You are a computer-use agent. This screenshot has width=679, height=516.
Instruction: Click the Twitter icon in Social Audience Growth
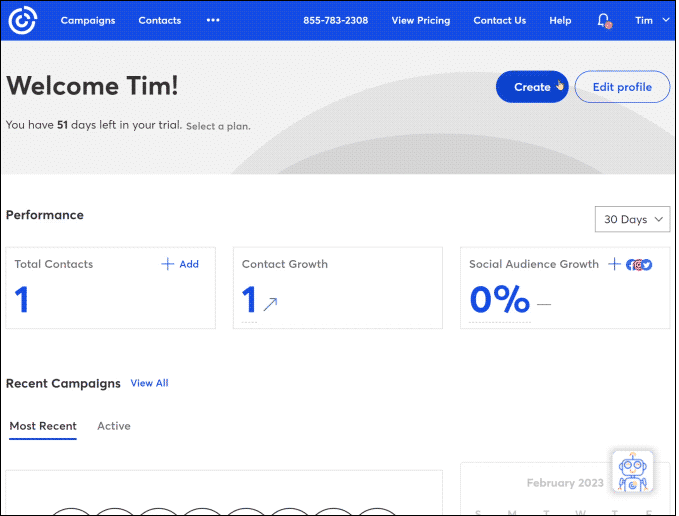pyautogui.click(x=647, y=265)
